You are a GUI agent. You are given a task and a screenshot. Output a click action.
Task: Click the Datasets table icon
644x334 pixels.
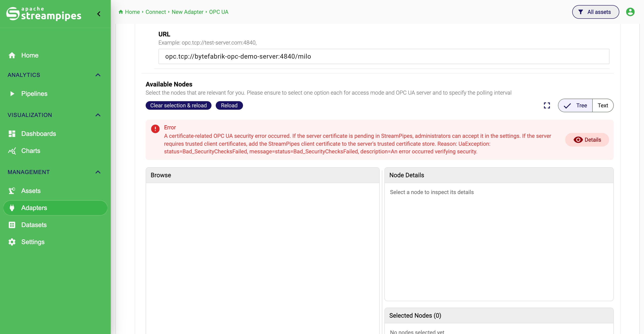[12, 225]
